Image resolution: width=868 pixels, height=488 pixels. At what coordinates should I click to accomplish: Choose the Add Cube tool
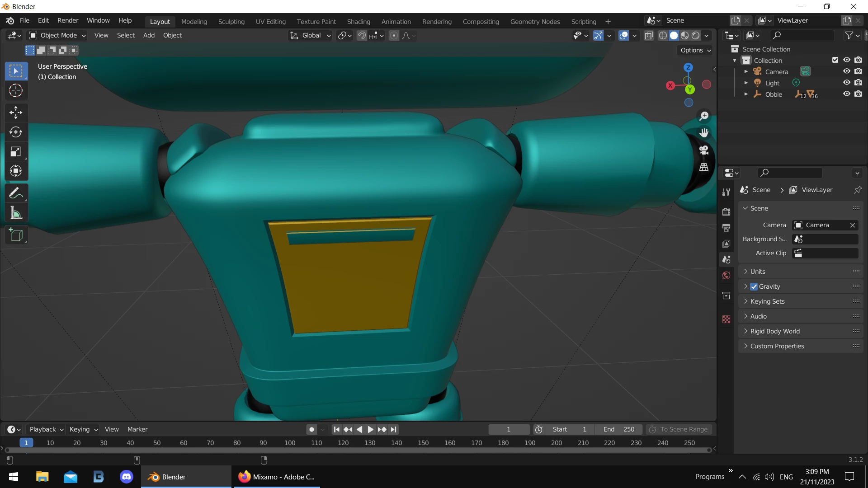pos(16,235)
